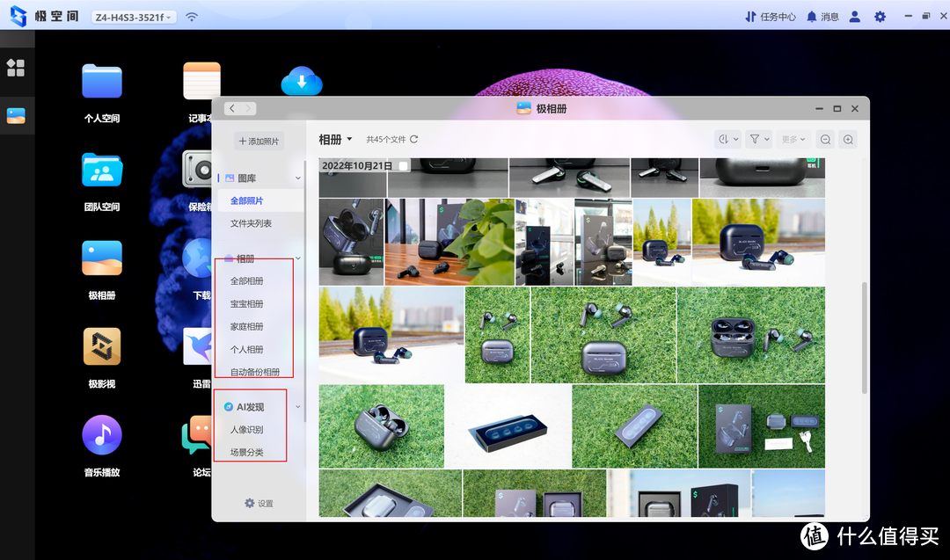Open the filter funnel dropdown
Viewport: 950px width, 560px height.
point(758,139)
